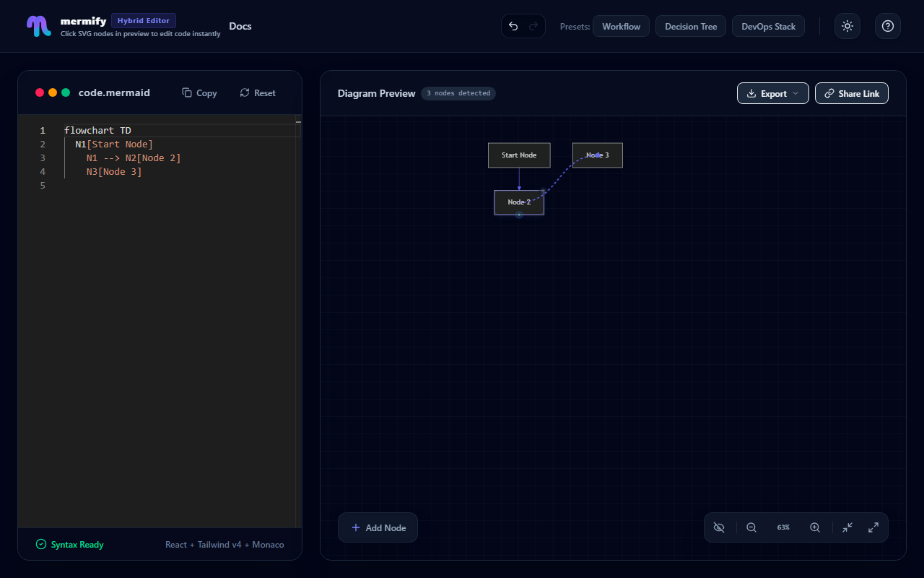Click the green window dot

click(x=66, y=92)
